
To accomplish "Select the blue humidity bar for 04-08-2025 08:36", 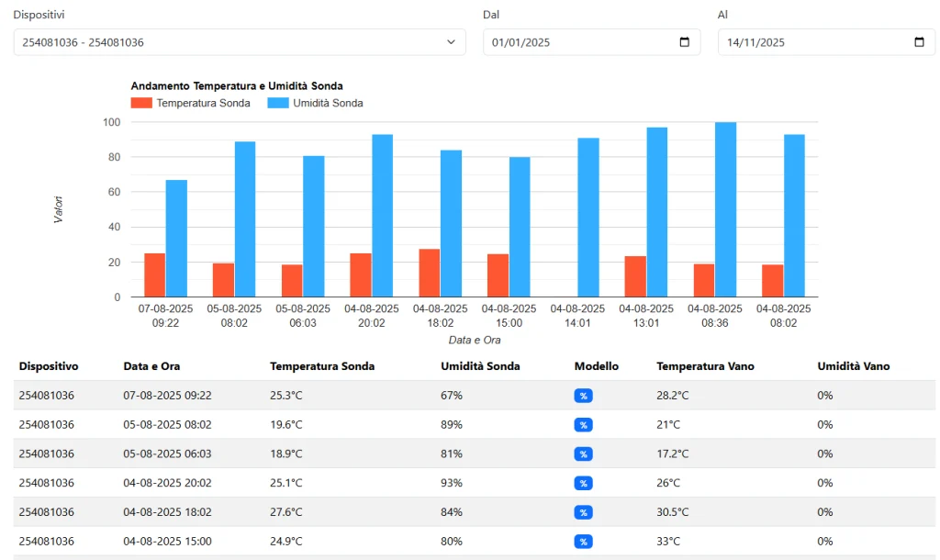I will 725,209.
